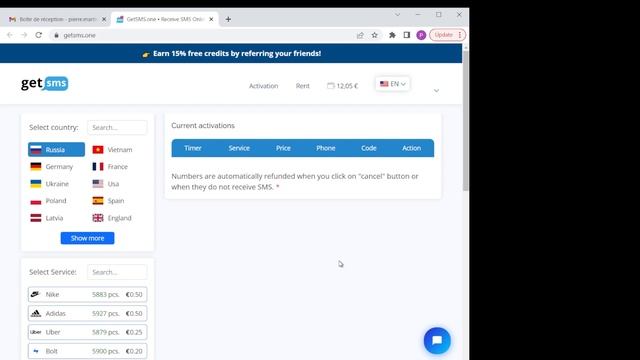Select the Uber service row

pos(87,332)
